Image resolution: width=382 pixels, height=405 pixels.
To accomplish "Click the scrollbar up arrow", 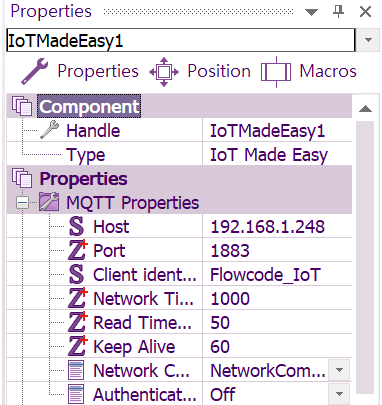I will (x=366, y=109).
